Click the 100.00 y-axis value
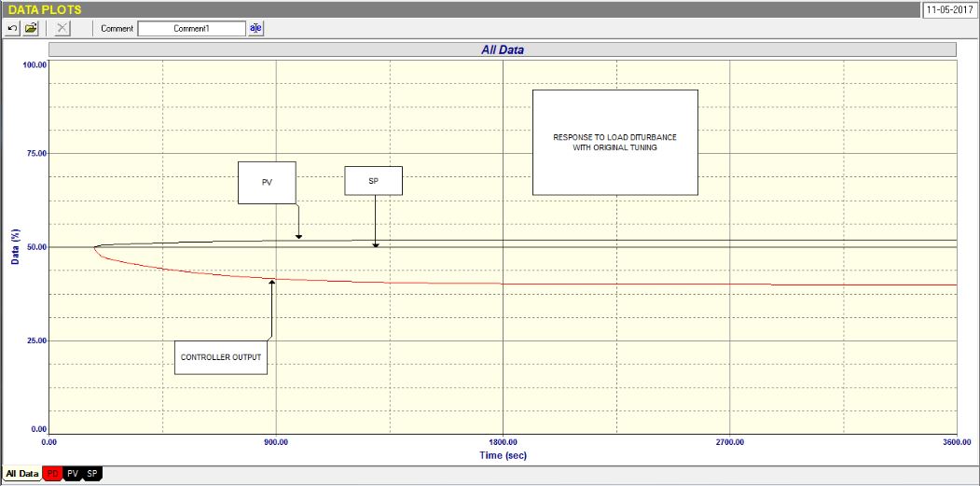980x486 pixels. [34, 64]
